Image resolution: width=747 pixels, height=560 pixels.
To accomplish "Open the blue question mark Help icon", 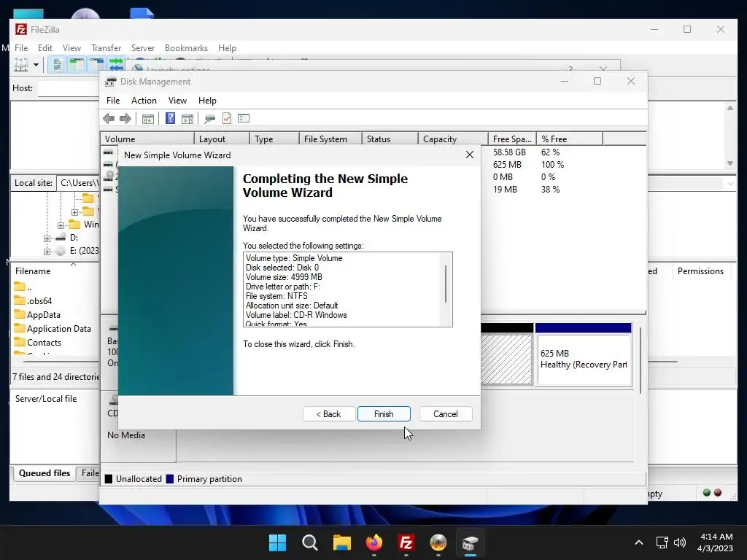I will click(170, 118).
